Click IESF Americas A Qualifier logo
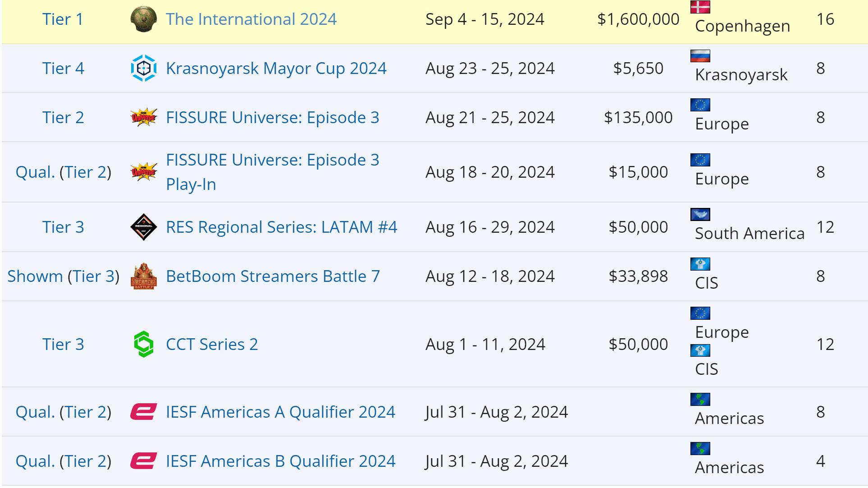The height and width of the screenshot is (488, 868). point(143,412)
